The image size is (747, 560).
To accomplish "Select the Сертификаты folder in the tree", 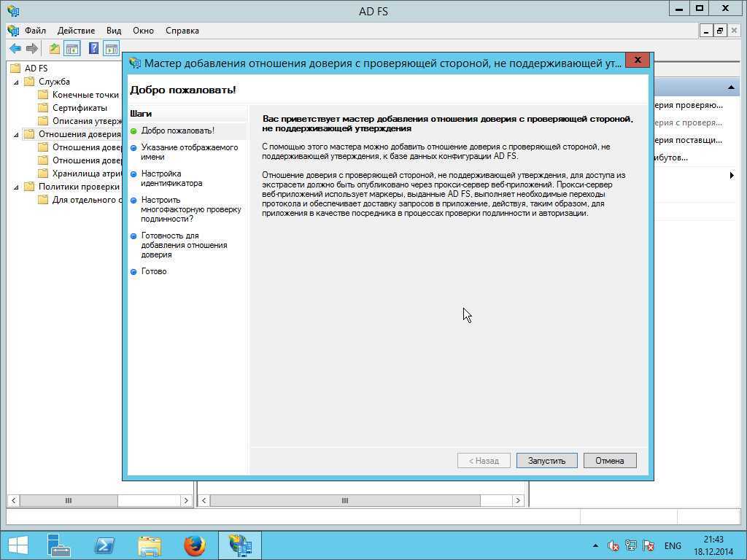I will [x=79, y=108].
